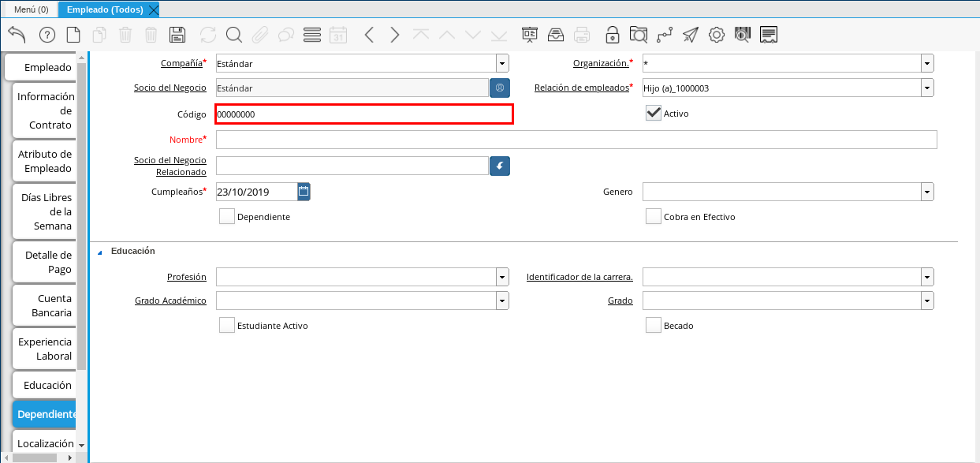
Task: Save the record with floppy disk icon
Action: point(177,35)
